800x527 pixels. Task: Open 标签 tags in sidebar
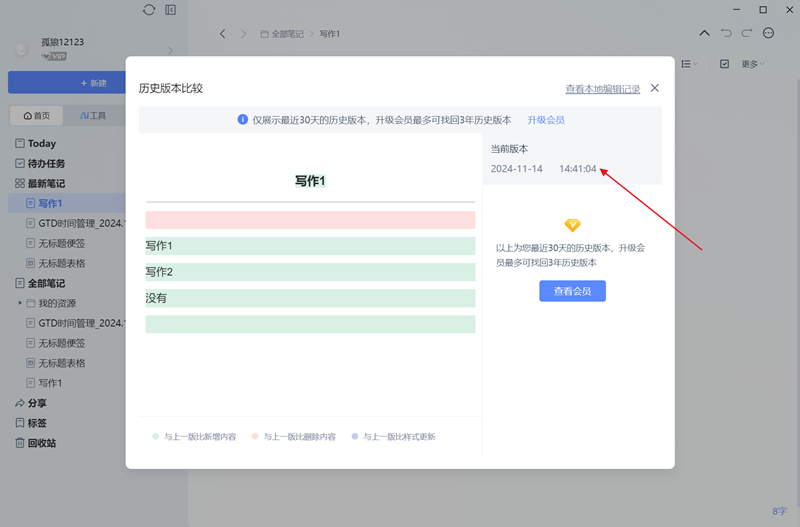(x=36, y=423)
